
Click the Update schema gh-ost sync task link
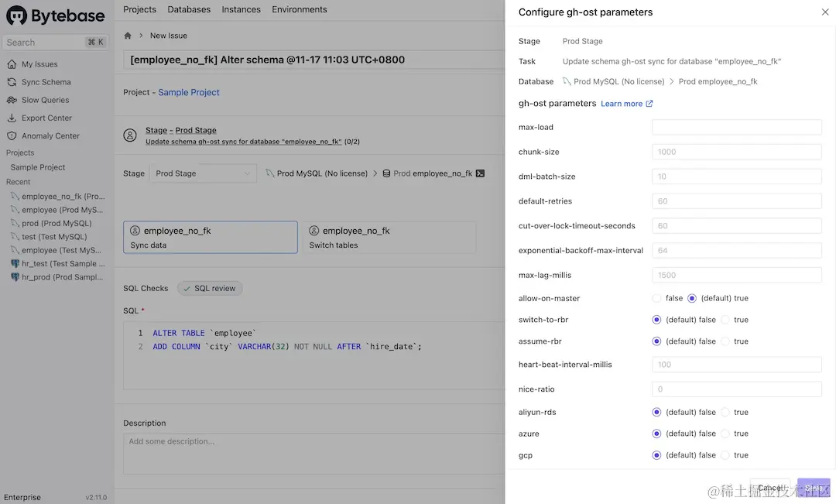244,142
